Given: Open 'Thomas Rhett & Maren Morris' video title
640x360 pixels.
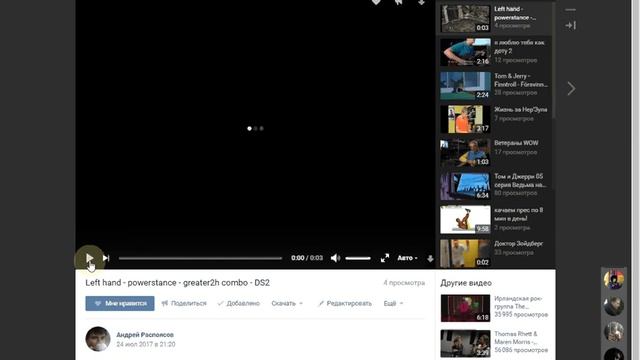Looking at the screenshot, I should [x=516, y=338].
